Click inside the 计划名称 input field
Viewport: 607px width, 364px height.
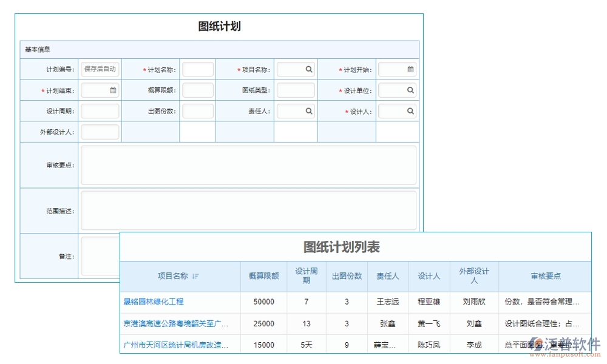(x=198, y=69)
